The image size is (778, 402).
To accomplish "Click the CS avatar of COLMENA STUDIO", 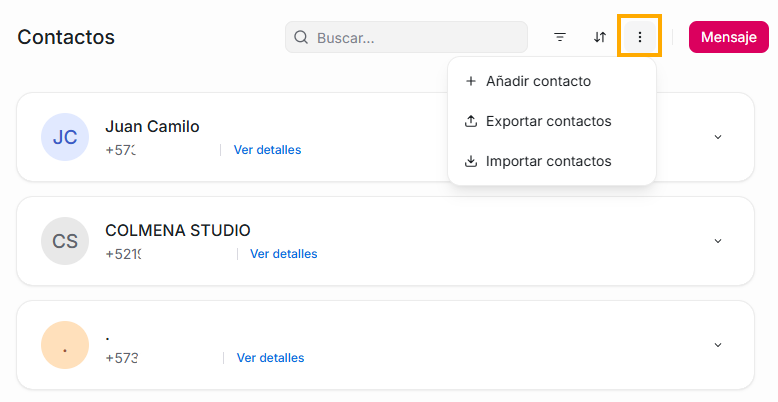I will coord(65,241).
